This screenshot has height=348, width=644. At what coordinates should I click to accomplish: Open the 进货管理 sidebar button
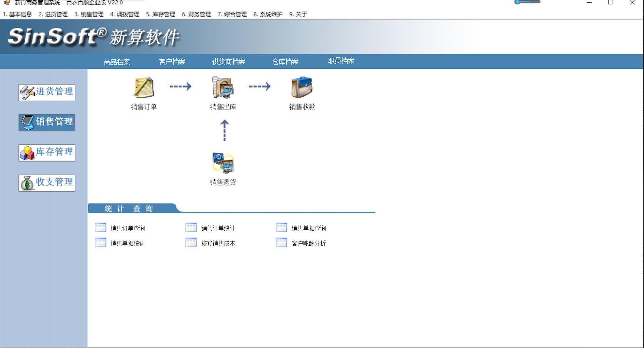click(47, 92)
